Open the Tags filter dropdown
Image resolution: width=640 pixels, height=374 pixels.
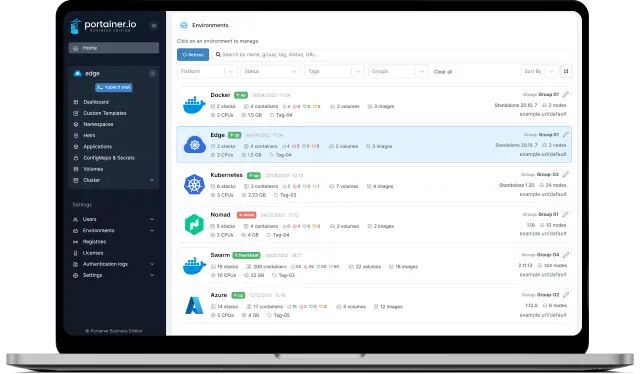[x=334, y=71]
